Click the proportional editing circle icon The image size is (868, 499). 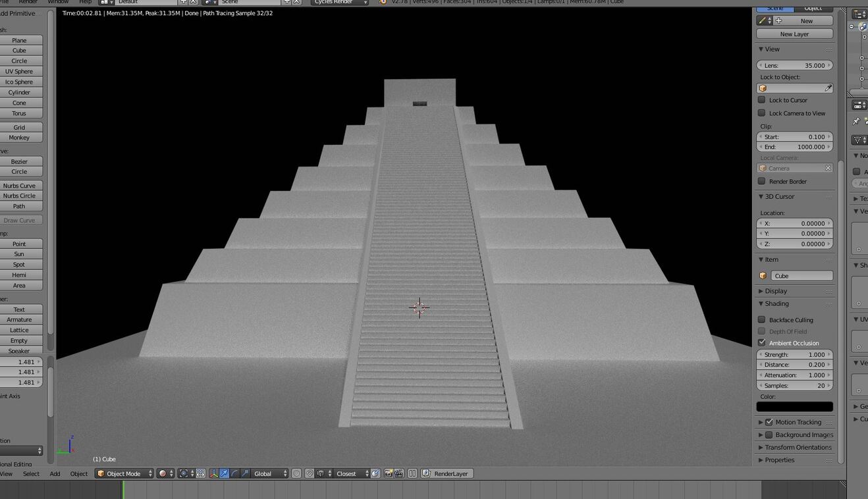296,473
